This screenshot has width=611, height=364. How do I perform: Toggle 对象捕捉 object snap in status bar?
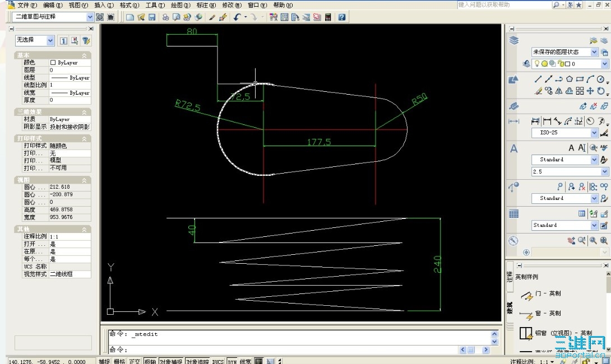tap(171, 361)
